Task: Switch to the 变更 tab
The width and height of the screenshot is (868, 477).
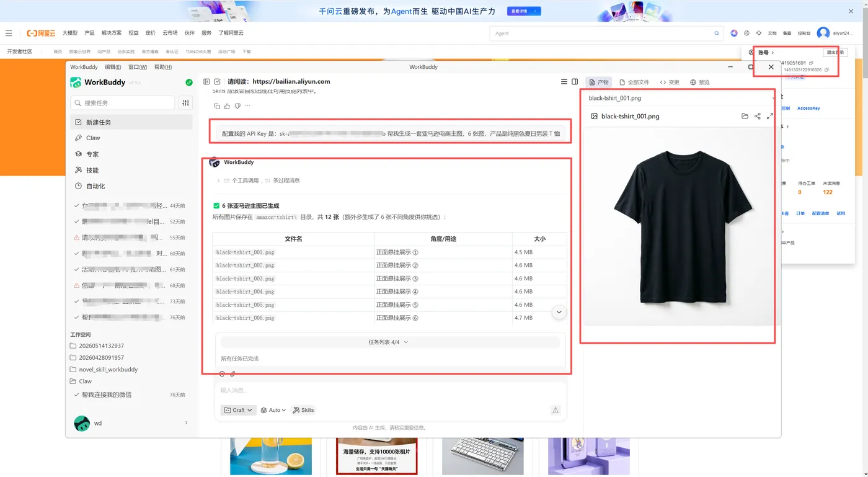Action: click(x=670, y=82)
